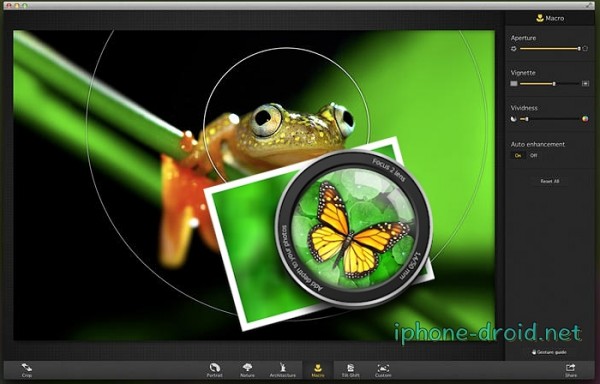This screenshot has height=384, width=600.
Task: Click the Reset All button
Action: coord(549,181)
